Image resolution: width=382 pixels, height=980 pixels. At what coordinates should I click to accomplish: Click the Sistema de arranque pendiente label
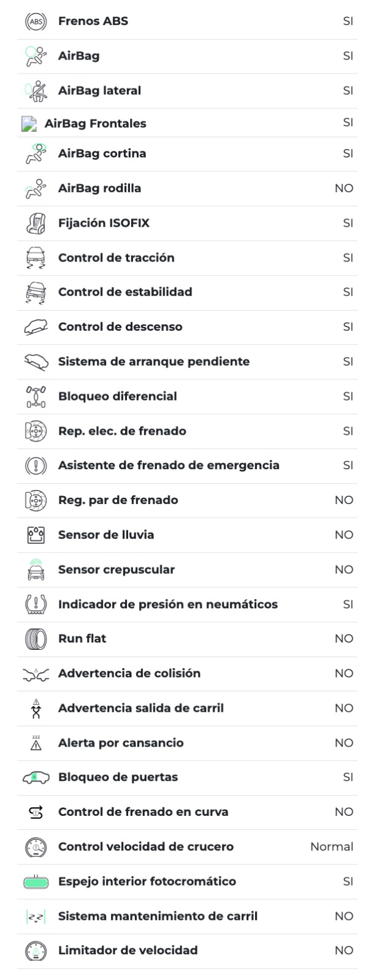click(154, 361)
